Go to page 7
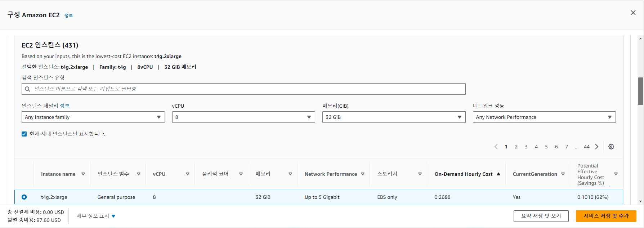The height and width of the screenshot is (228, 644). click(567, 147)
